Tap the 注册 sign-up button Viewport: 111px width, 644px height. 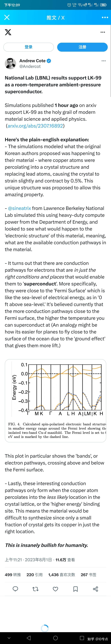pyautogui.click(x=82, y=47)
